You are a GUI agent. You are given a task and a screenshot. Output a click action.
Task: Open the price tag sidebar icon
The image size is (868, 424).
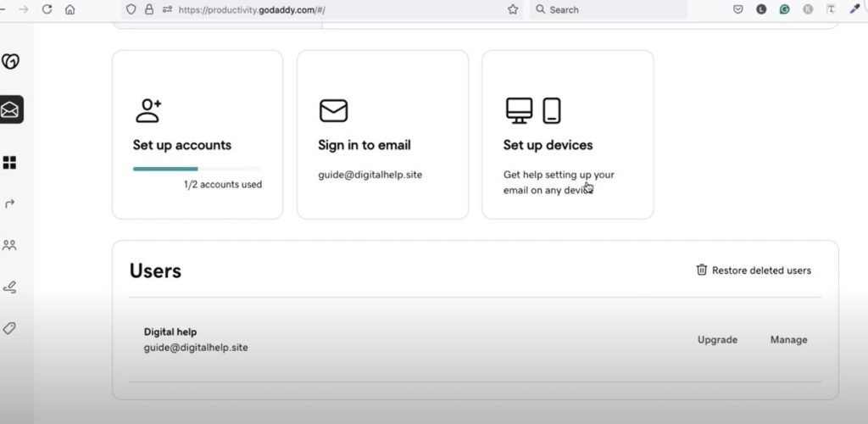(x=8, y=328)
